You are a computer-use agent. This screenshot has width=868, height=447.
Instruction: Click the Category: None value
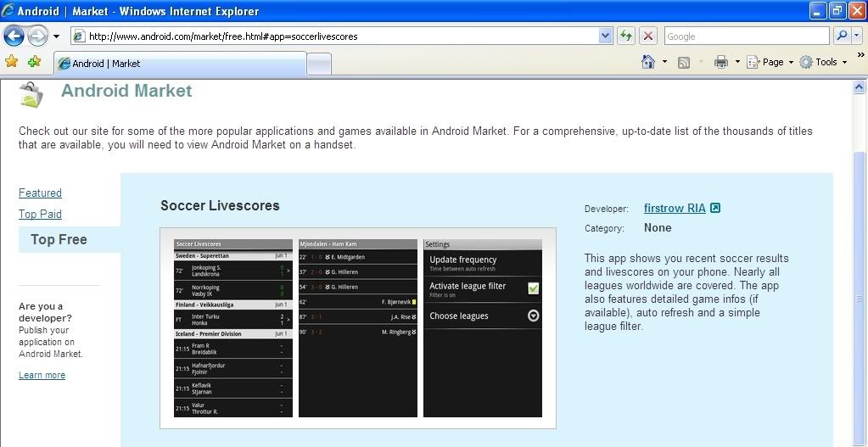tap(658, 228)
